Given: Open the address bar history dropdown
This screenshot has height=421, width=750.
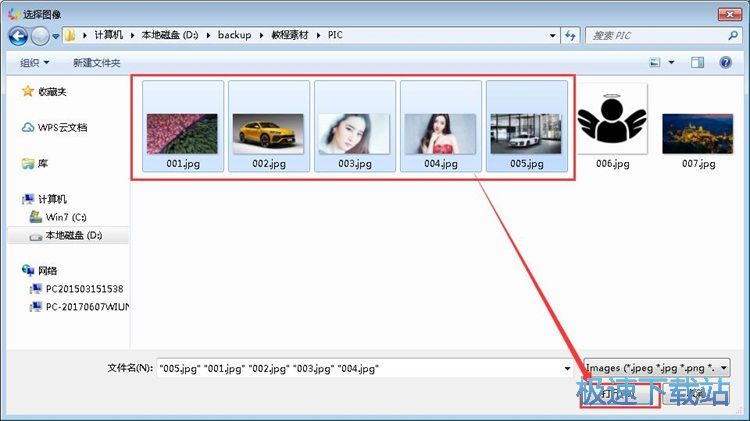Looking at the screenshot, I should click(x=552, y=35).
